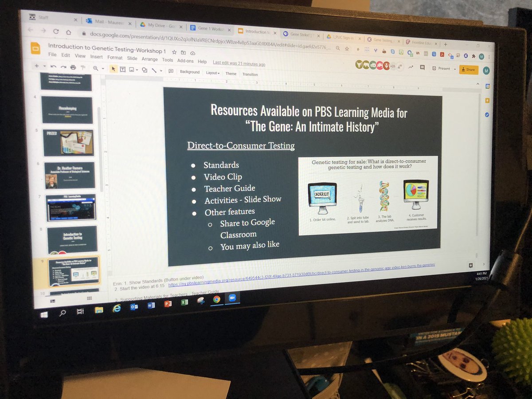
Task: Click the Present button
Action: pos(441,68)
